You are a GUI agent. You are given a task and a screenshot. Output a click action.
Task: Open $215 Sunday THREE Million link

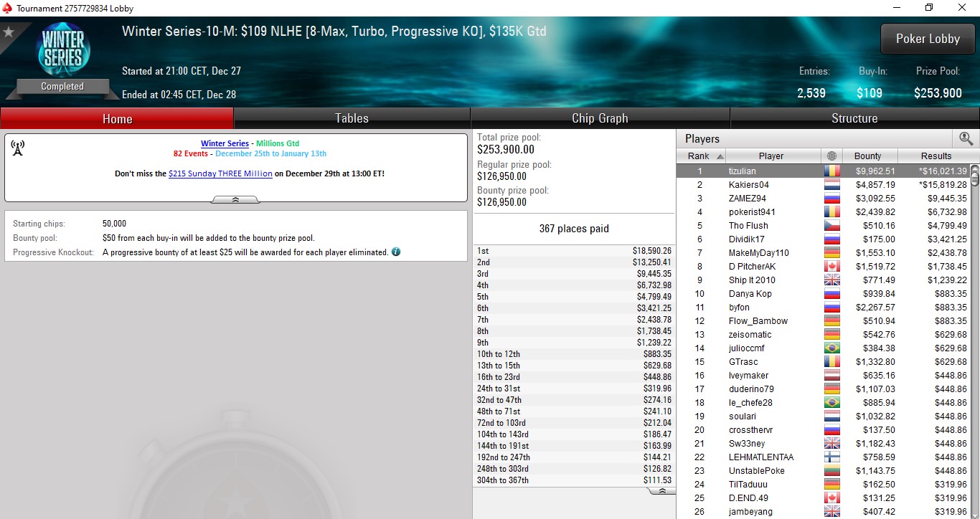(x=220, y=173)
